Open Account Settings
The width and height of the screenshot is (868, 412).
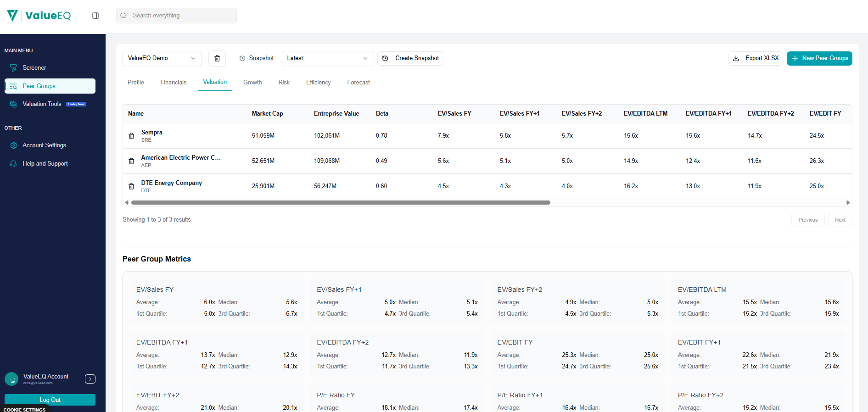[50, 145]
